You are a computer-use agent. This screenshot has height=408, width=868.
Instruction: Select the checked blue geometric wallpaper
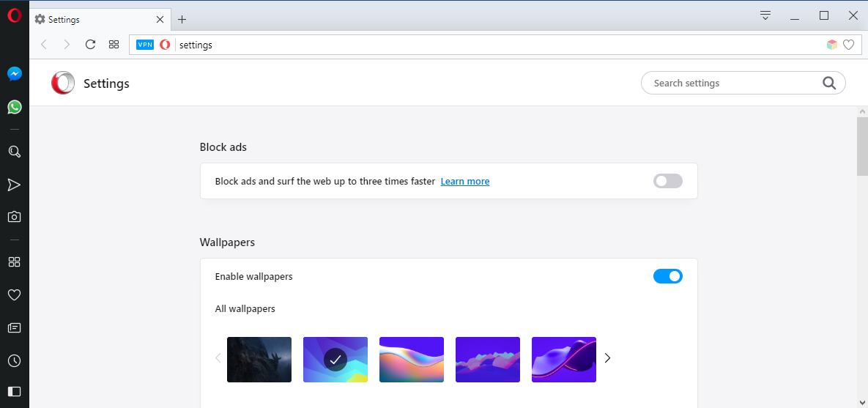pyautogui.click(x=335, y=359)
